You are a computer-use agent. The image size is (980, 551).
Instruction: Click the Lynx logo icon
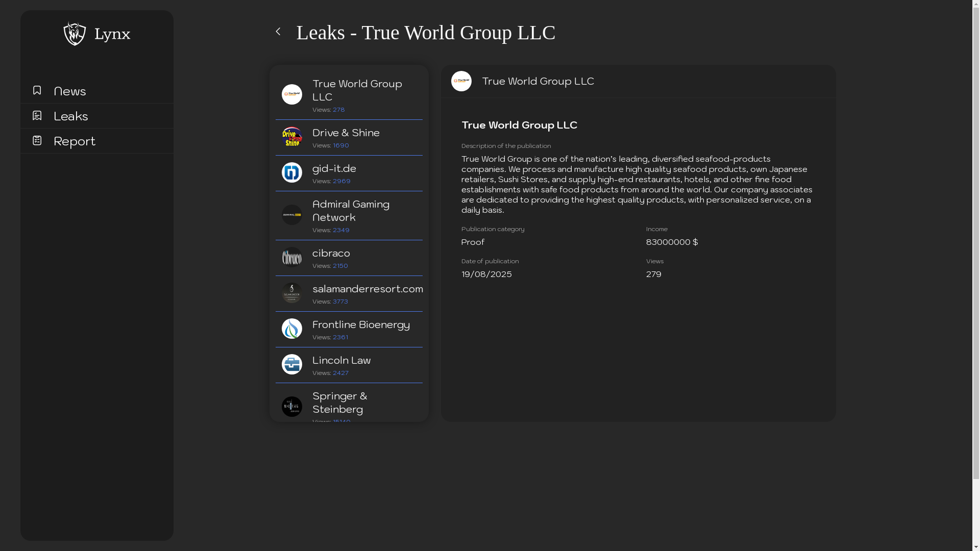[75, 34]
